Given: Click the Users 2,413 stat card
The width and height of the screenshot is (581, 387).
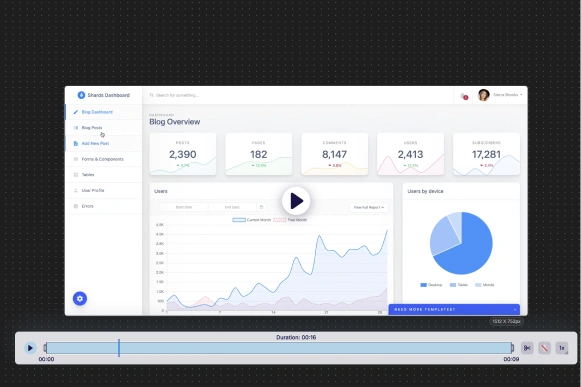Looking at the screenshot, I should (x=411, y=154).
